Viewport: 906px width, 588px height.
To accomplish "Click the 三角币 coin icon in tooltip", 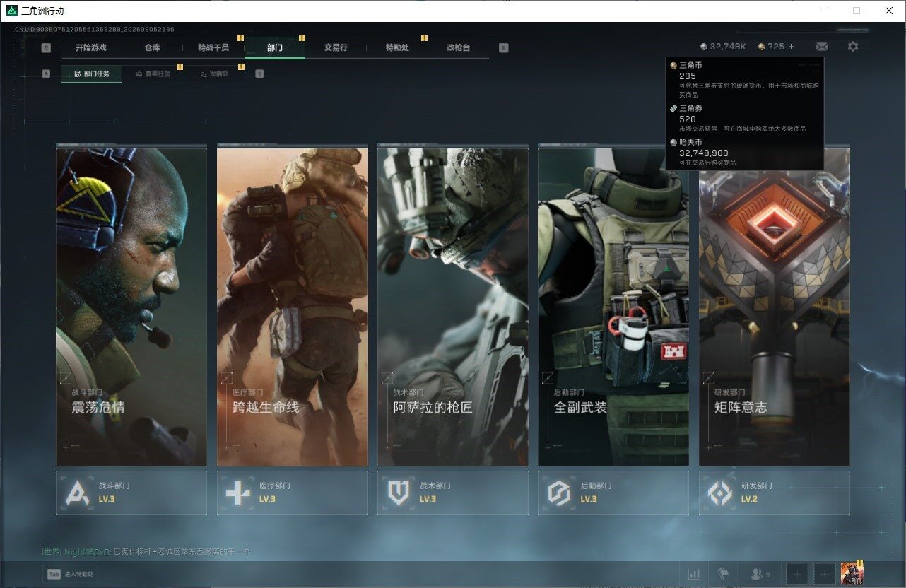I will coord(673,65).
